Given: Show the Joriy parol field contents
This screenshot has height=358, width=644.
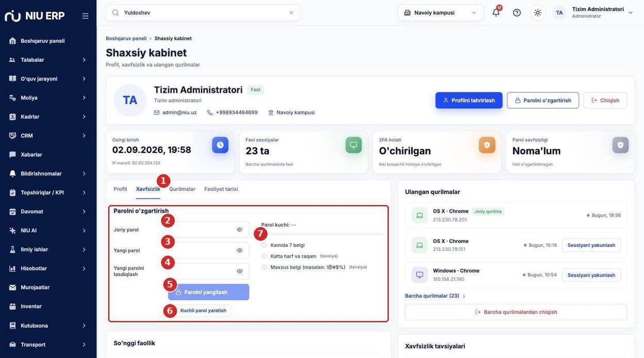Looking at the screenshot, I should click(240, 230).
